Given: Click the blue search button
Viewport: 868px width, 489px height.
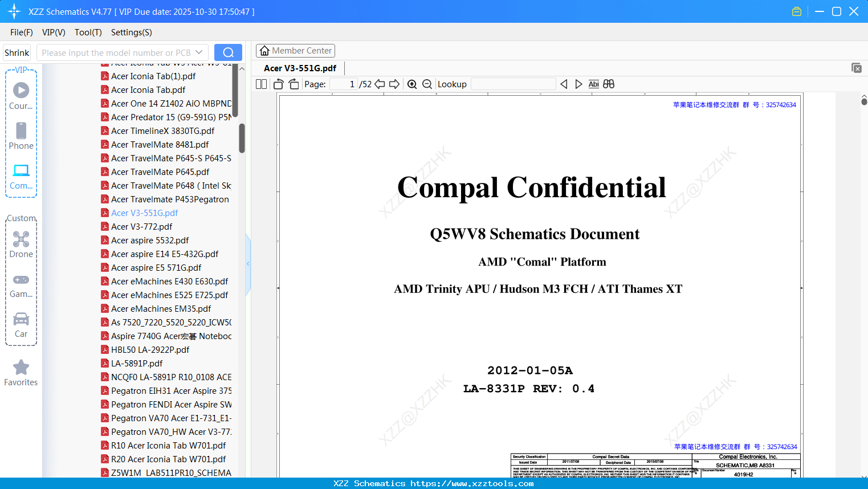Looking at the screenshot, I should coord(228,52).
